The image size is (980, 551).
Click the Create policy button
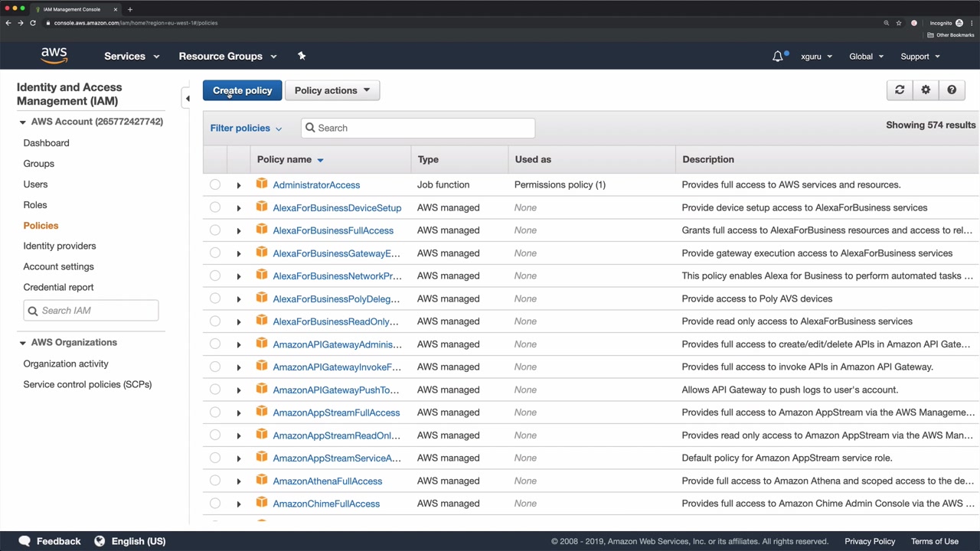coord(242,90)
